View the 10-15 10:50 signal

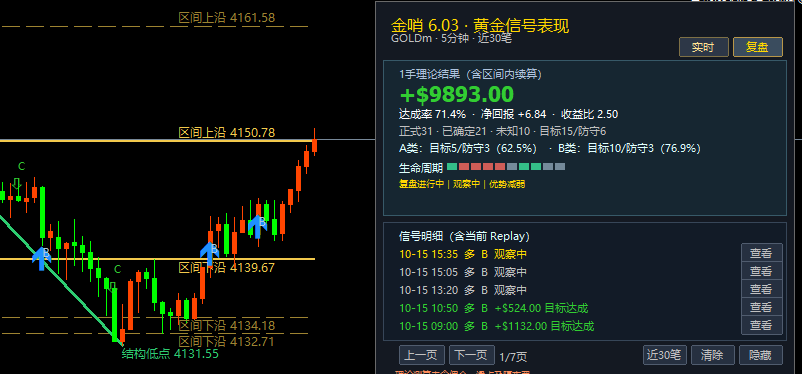click(x=762, y=307)
